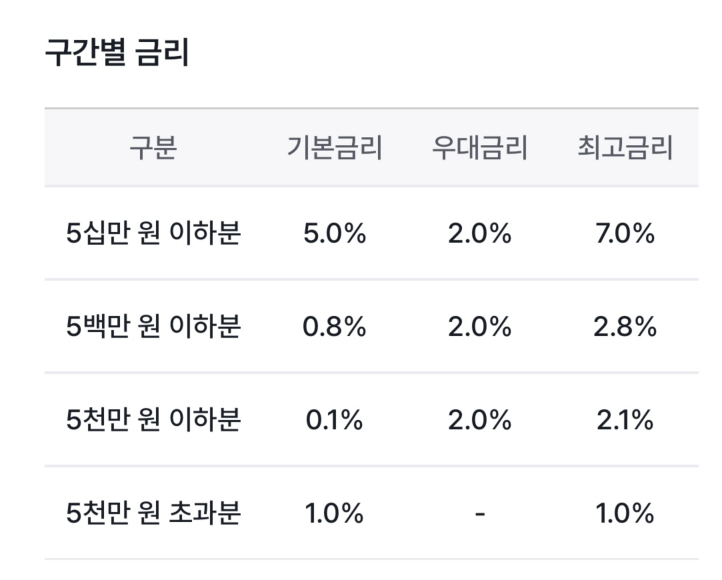
Task: Select the 5십만 원 이하분 row label
Action: pos(153,234)
